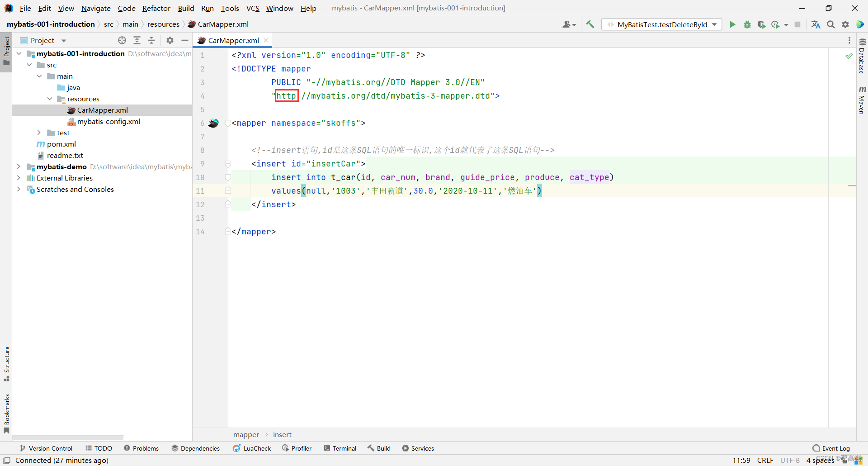The width and height of the screenshot is (868, 466).
Task: Open the Terminal tool window
Action: (x=340, y=448)
